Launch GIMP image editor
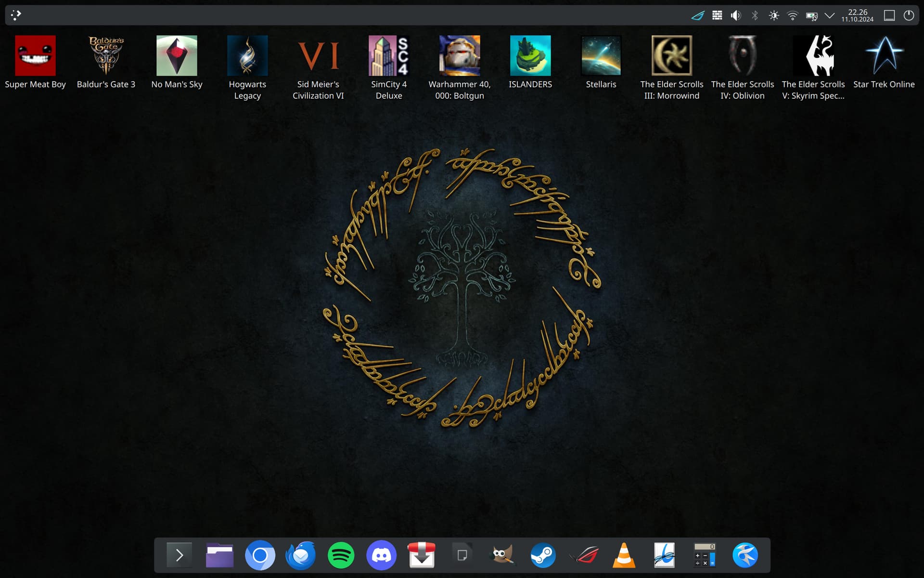Viewport: 924px width, 578px height. point(502,555)
